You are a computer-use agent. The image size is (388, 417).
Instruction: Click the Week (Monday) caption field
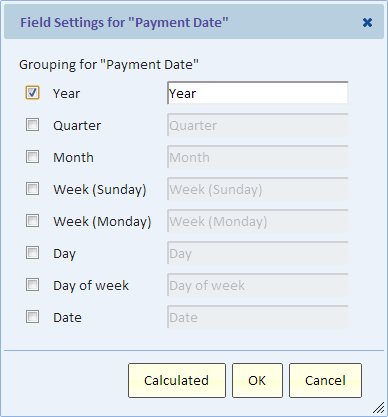(258, 221)
